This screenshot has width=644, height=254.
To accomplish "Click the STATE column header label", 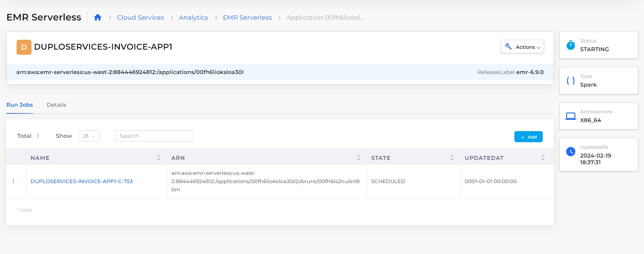I will [380, 158].
